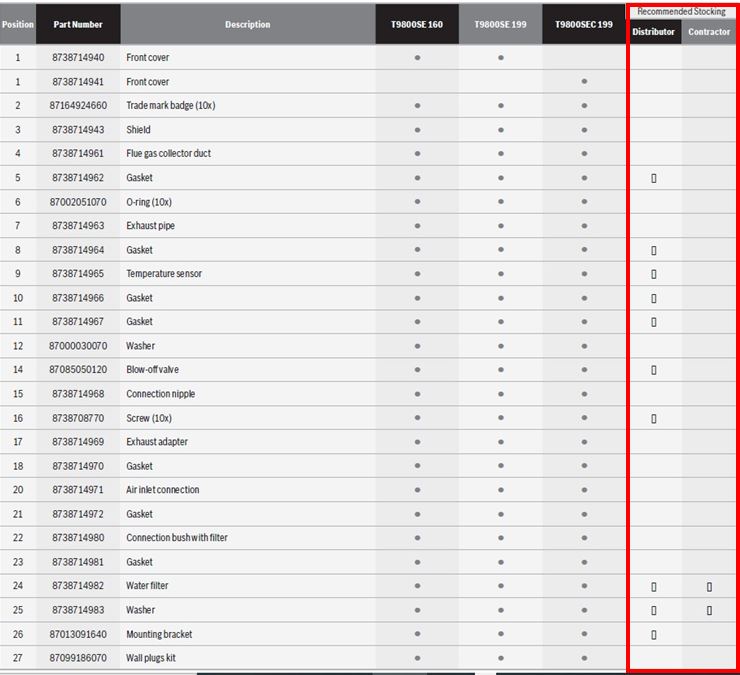Select the O-ring (10x) description
The width and height of the screenshot is (740, 675).
coord(149,202)
